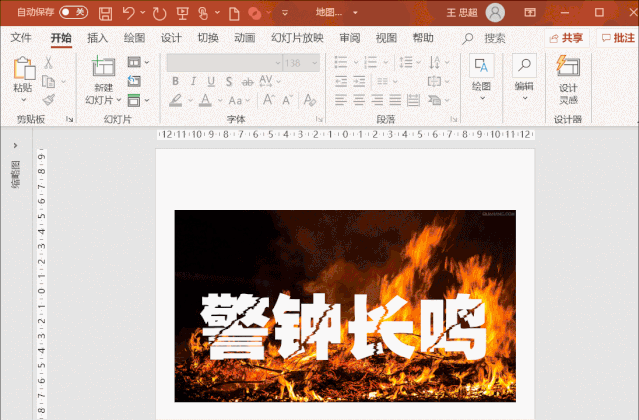
Task: Open the 设计 tab
Action: 171,38
